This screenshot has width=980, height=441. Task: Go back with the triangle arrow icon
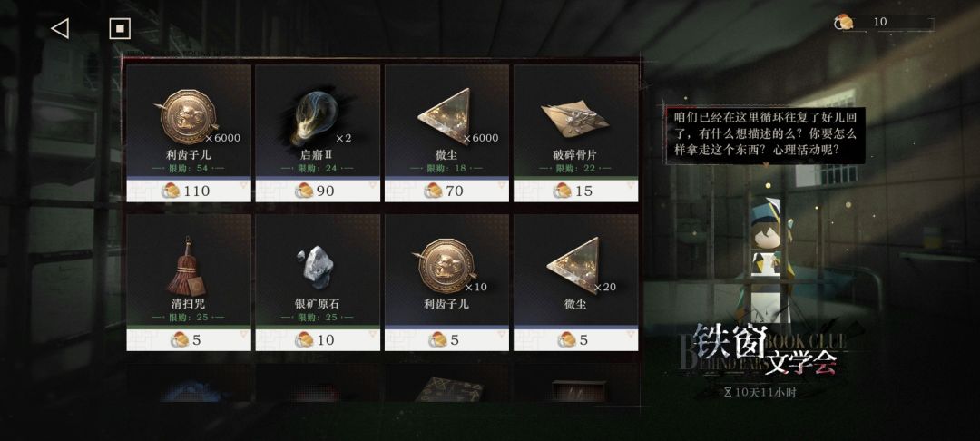(x=60, y=28)
